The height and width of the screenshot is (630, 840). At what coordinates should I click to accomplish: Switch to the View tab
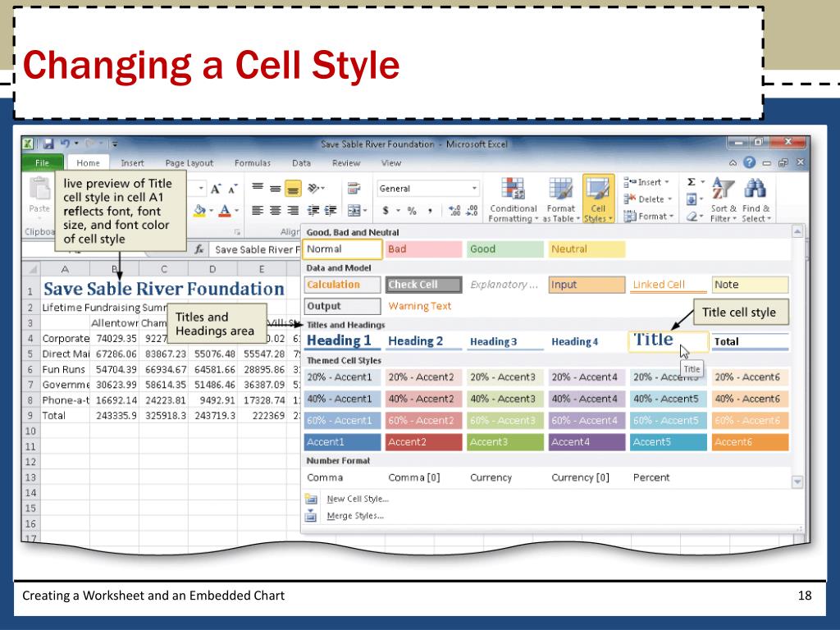click(x=391, y=163)
